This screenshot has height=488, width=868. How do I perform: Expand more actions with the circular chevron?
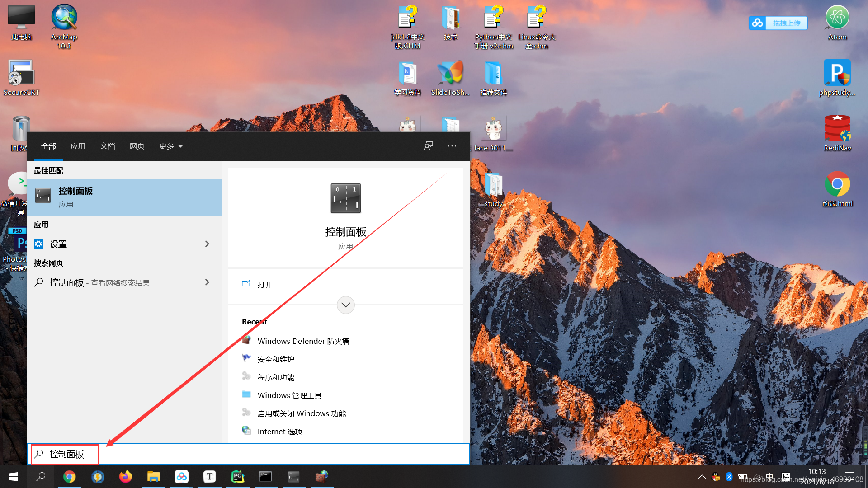(x=346, y=305)
